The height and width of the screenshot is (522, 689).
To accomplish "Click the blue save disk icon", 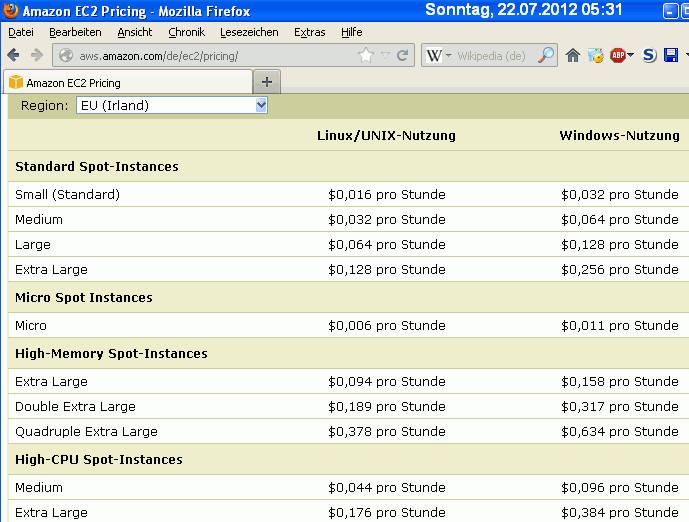I will coord(671,56).
